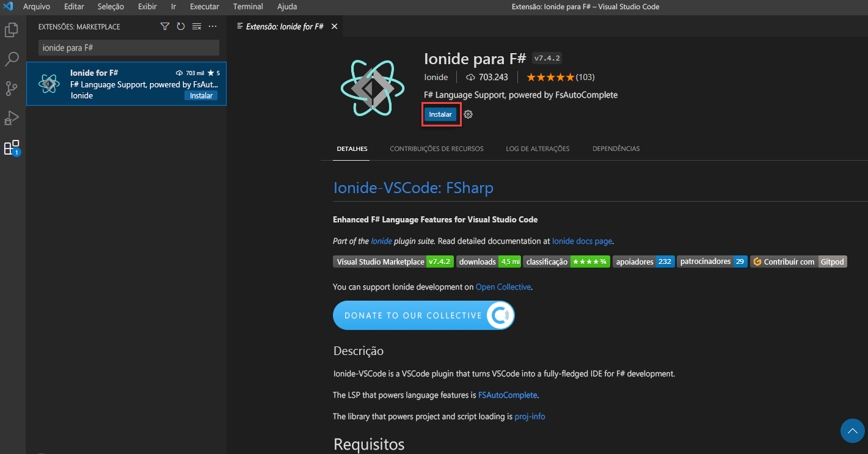Viewport: 868px width, 454px height.
Task: Refresh the extensions marketplace list
Action: coord(180,26)
